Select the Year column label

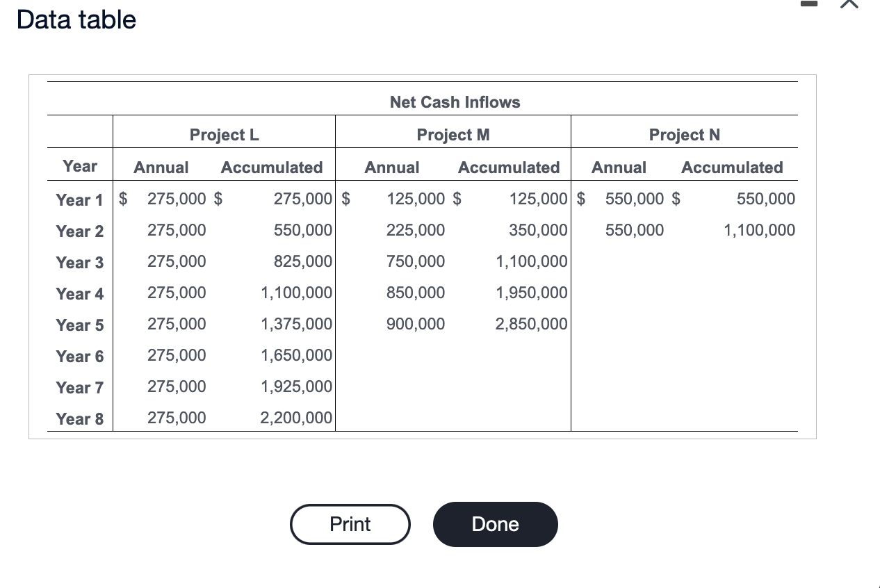click(x=79, y=166)
